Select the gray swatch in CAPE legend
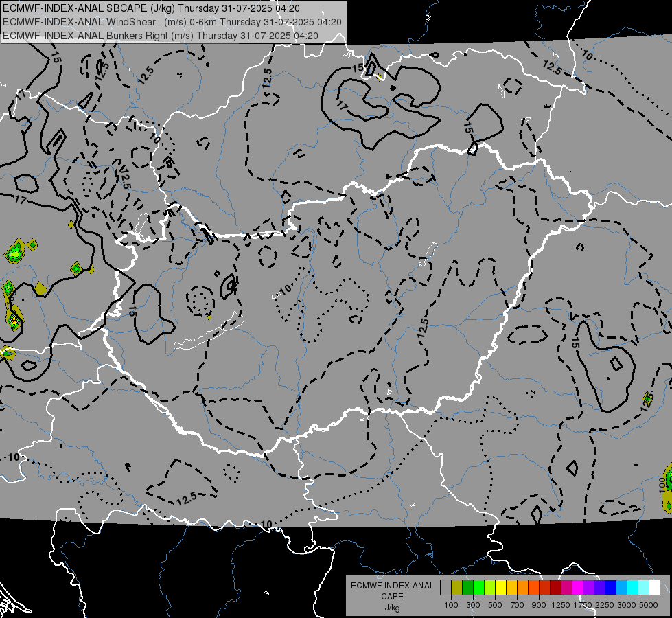The width and height of the screenshot is (672, 618). (445, 587)
